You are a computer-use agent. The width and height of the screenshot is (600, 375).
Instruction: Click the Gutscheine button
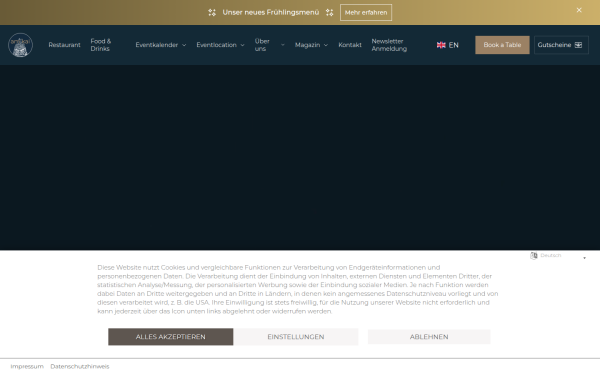pyautogui.click(x=561, y=45)
